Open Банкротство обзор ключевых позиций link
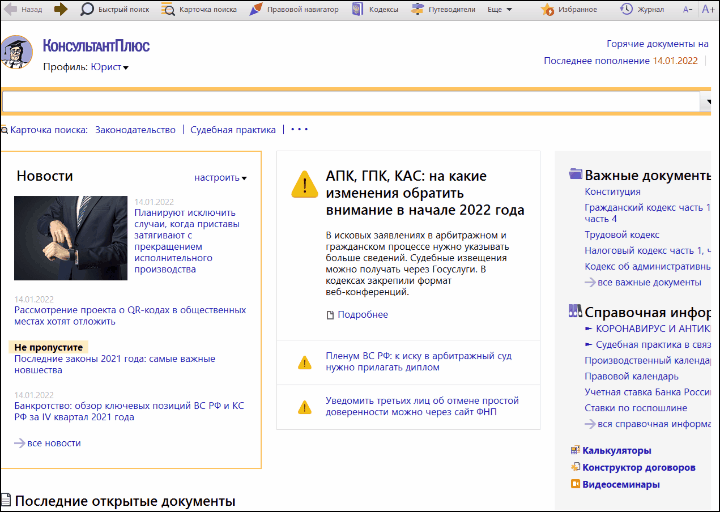Image resolution: width=720 pixels, height=512 pixels. (129, 411)
